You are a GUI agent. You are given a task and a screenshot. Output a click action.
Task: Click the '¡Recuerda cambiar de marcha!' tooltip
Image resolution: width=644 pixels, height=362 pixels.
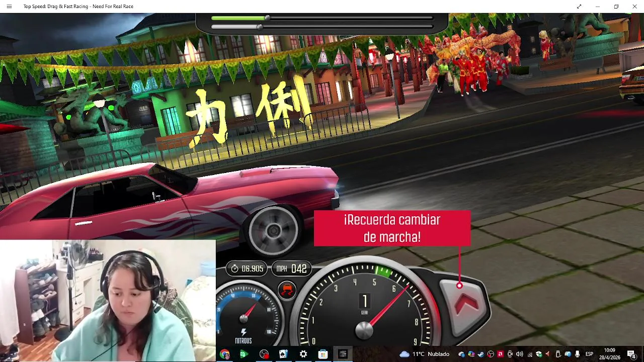coord(392,228)
